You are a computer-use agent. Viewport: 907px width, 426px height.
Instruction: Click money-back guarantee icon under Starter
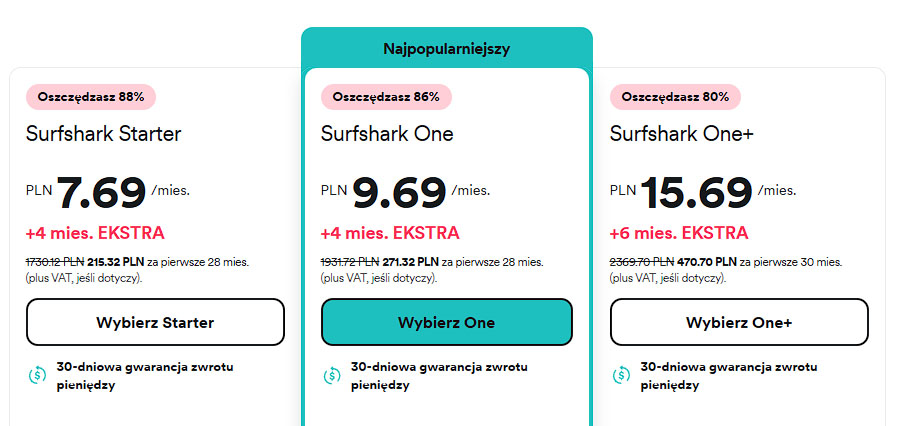tap(38, 375)
